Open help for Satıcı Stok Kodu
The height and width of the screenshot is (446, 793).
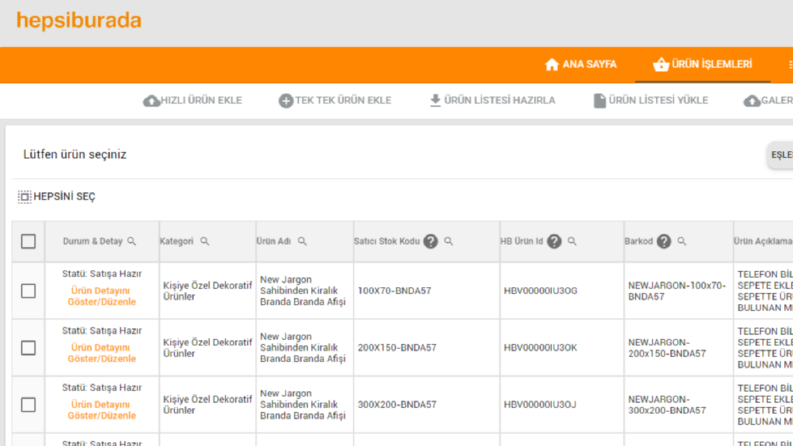430,241
